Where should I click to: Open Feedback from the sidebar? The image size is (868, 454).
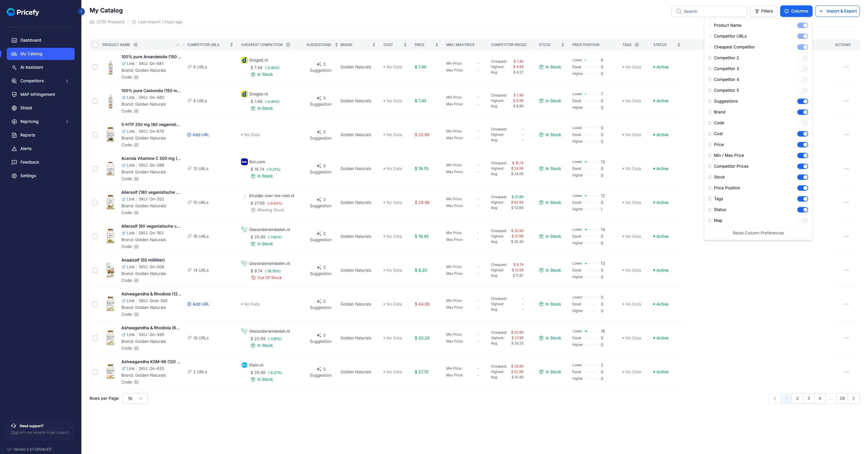coord(41,162)
